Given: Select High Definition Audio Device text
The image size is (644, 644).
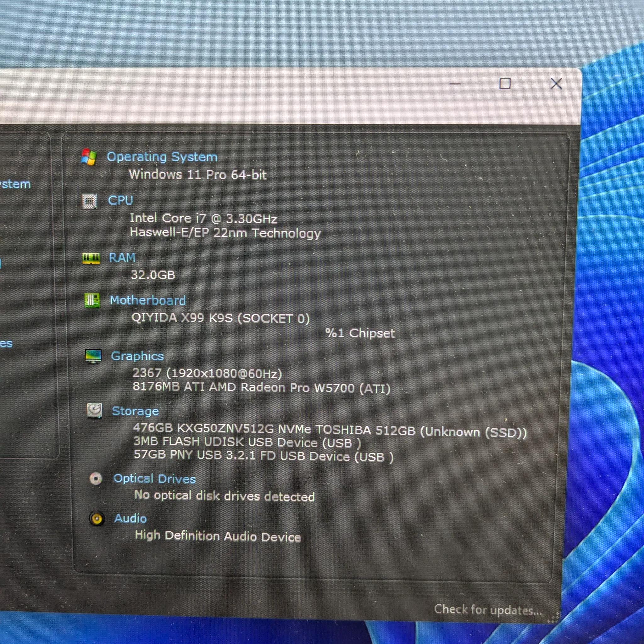Looking at the screenshot, I should coord(218,536).
